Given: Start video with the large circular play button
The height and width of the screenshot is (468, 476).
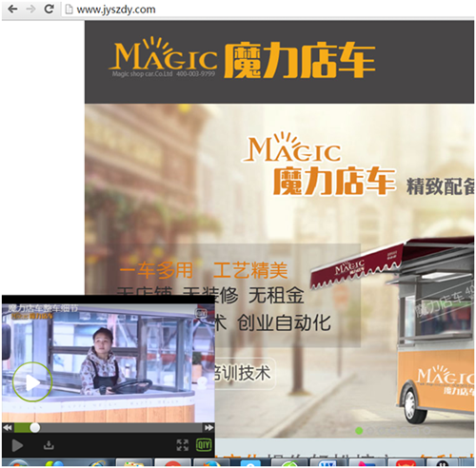Looking at the screenshot, I should 32,382.
